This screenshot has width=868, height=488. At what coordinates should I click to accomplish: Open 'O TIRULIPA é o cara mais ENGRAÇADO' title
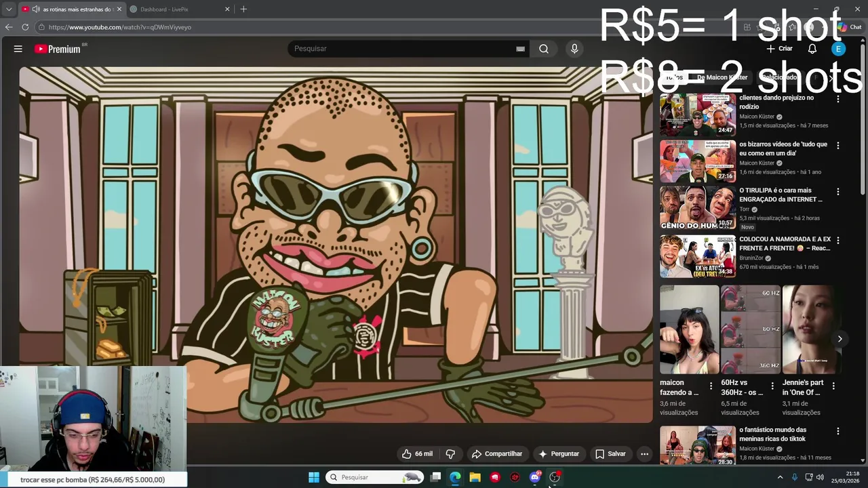click(781, 195)
